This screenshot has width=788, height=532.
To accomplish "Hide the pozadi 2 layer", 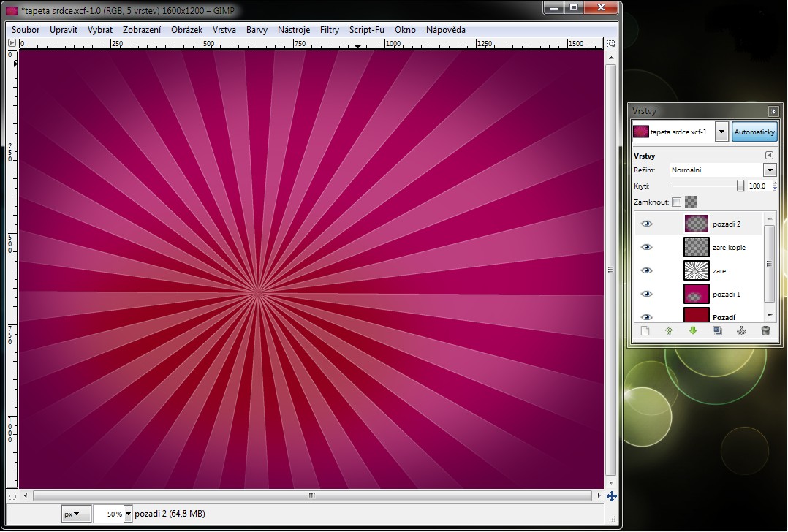I will pyautogui.click(x=647, y=224).
